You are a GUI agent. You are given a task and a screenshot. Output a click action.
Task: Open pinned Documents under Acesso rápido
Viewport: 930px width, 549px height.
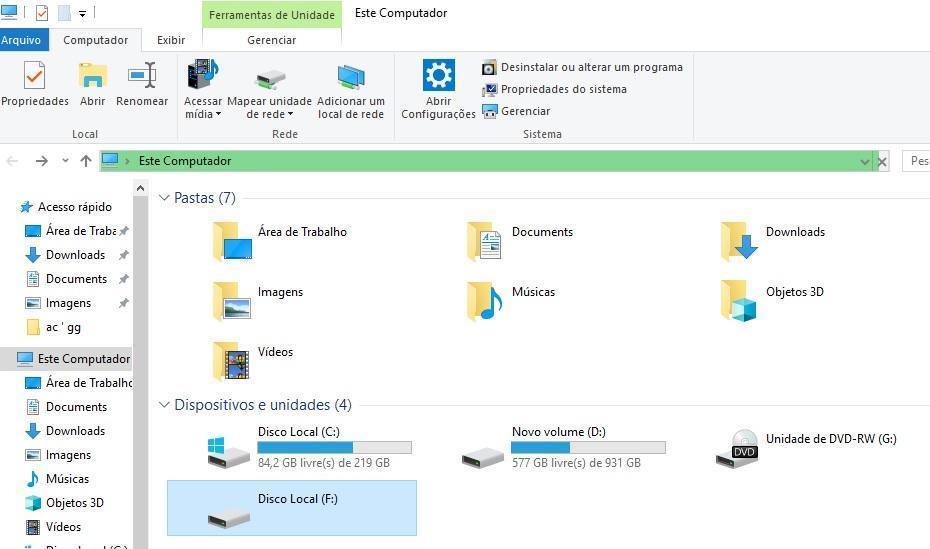click(76, 279)
